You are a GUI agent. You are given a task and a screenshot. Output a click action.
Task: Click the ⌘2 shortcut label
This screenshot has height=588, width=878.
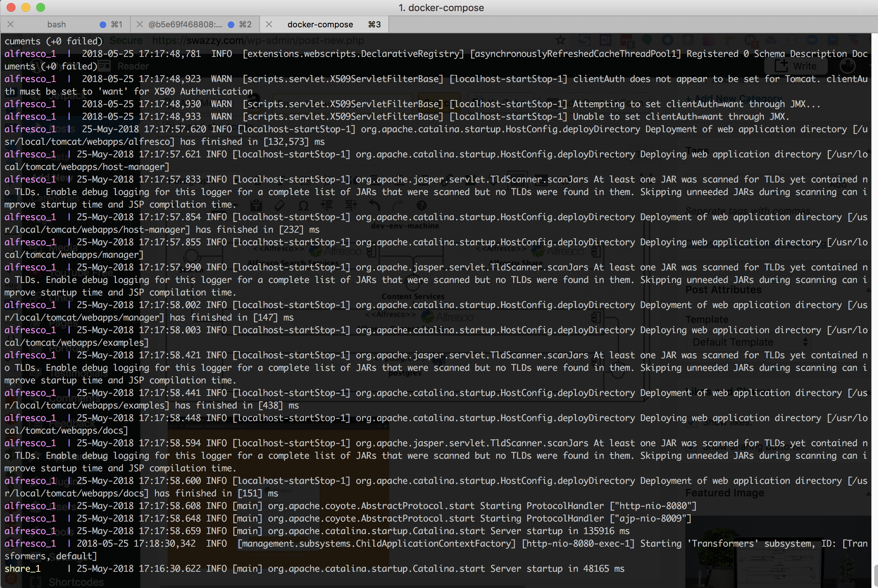pyautogui.click(x=245, y=24)
